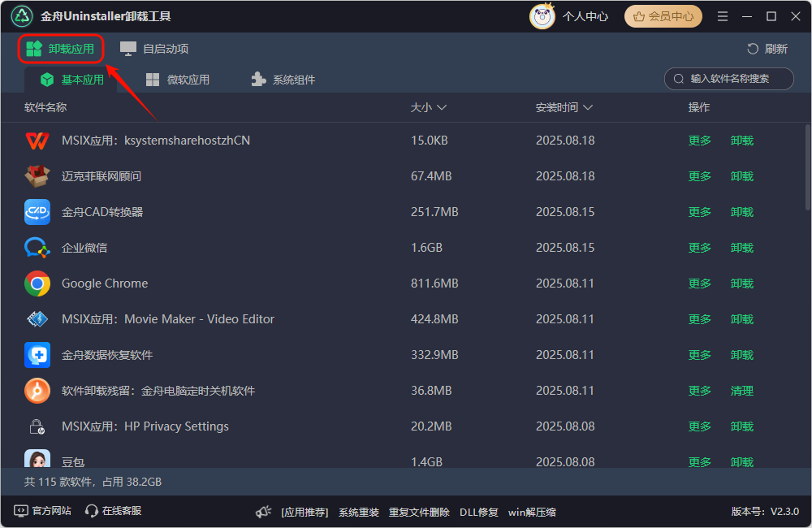812x528 pixels.
Task: Open 更多 for 金舟CAD转换器
Action: click(x=700, y=212)
